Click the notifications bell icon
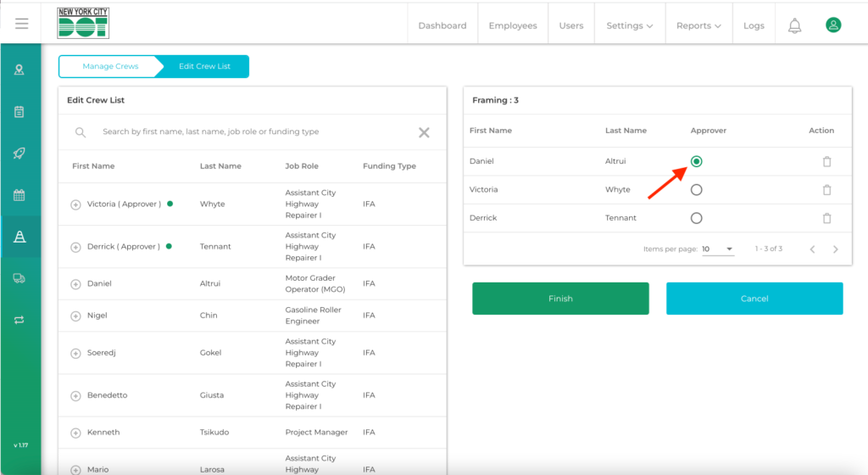This screenshot has width=868, height=475. click(x=794, y=25)
